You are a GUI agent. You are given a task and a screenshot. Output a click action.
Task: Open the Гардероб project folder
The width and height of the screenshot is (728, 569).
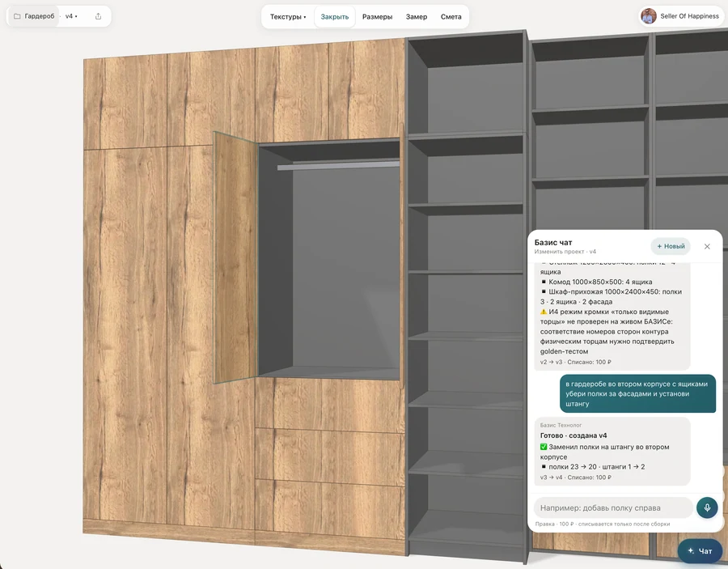(34, 16)
